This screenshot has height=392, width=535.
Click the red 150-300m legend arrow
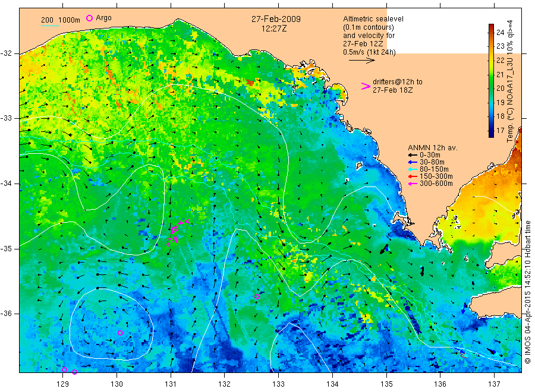413,176
